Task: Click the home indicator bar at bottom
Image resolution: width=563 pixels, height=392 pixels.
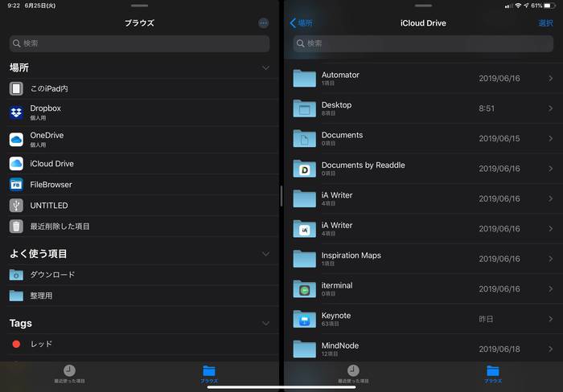Action: (281, 387)
